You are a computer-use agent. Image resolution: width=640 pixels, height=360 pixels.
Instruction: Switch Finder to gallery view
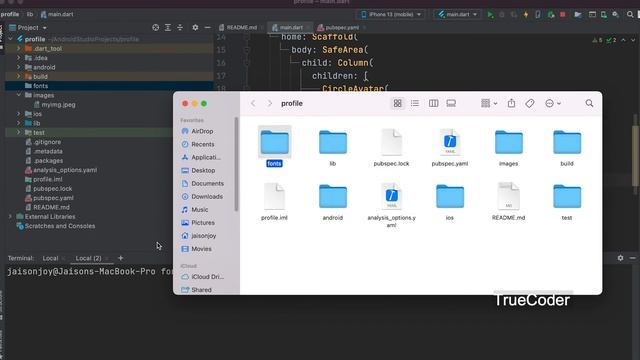[x=451, y=103]
